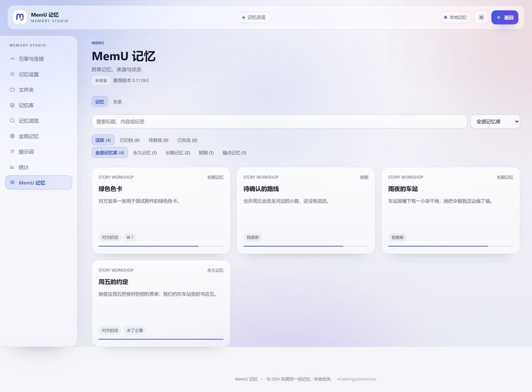The width and height of the screenshot is (532, 392).
Task: Click the progress bar on 周五的约定 card
Action: (161, 339)
